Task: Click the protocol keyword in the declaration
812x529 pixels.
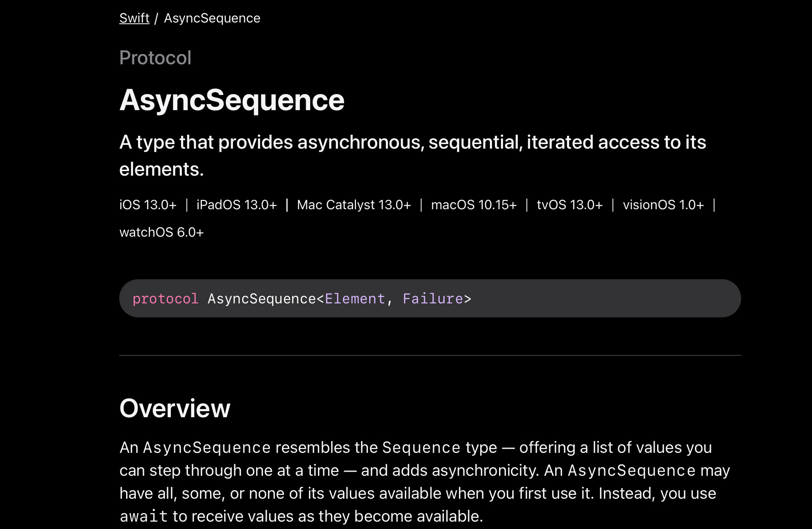Action: pyautogui.click(x=166, y=299)
